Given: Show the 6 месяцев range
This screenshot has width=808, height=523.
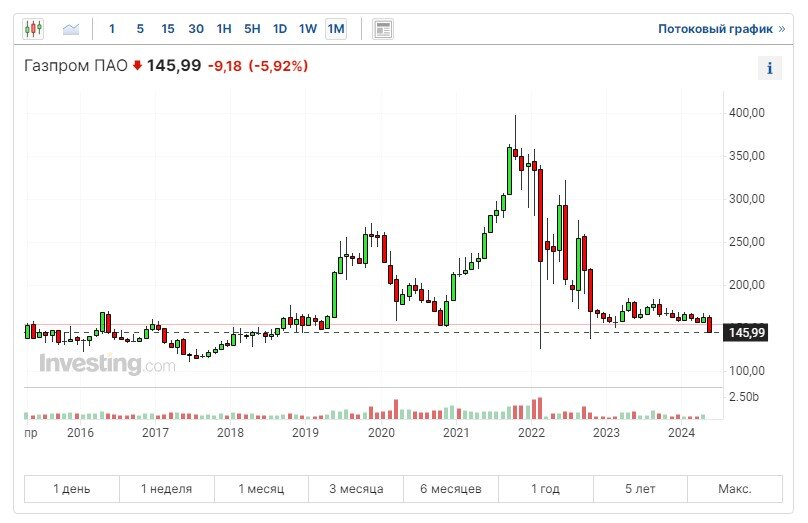Looking at the screenshot, I should (x=451, y=488).
